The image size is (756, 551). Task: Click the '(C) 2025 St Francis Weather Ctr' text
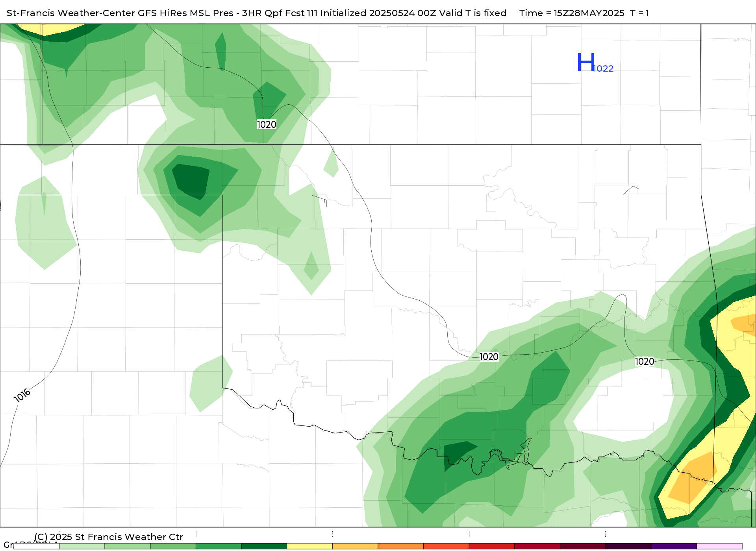[x=109, y=537]
